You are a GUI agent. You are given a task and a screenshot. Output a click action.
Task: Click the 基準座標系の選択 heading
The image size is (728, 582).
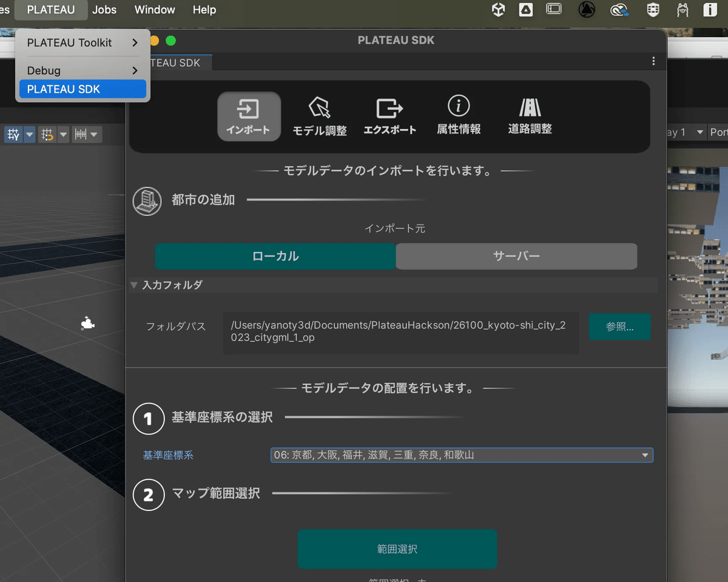click(x=222, y=418)
